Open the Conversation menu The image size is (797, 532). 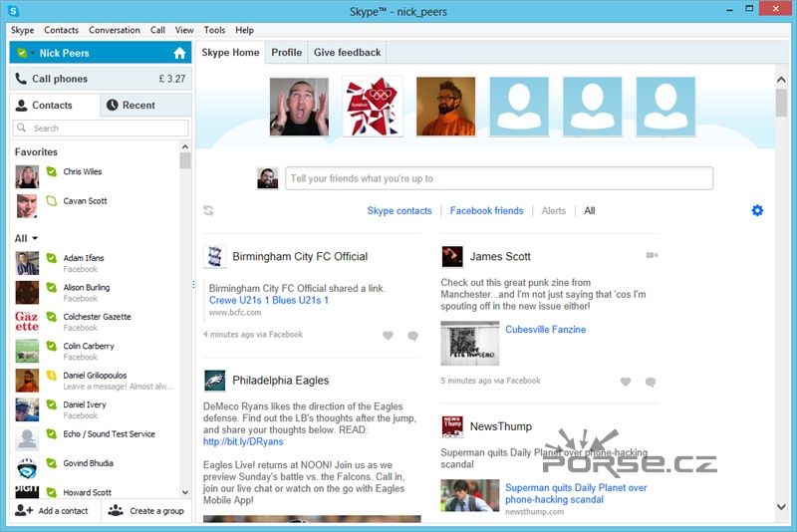115,30
